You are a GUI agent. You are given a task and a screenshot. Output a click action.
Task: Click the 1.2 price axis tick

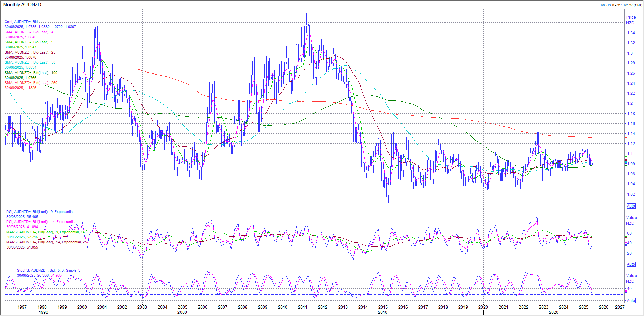(x=630, y=103)
